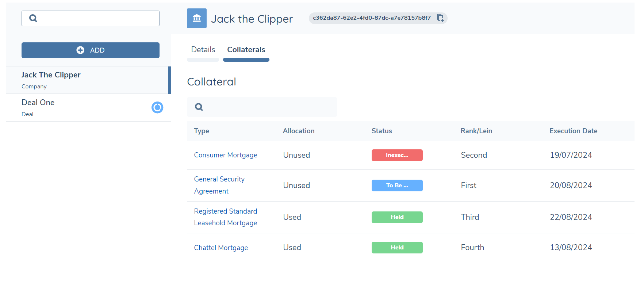Click the red Inexec... status badge
This screenshot has height=283, width=644.
[x=397, y=155]
